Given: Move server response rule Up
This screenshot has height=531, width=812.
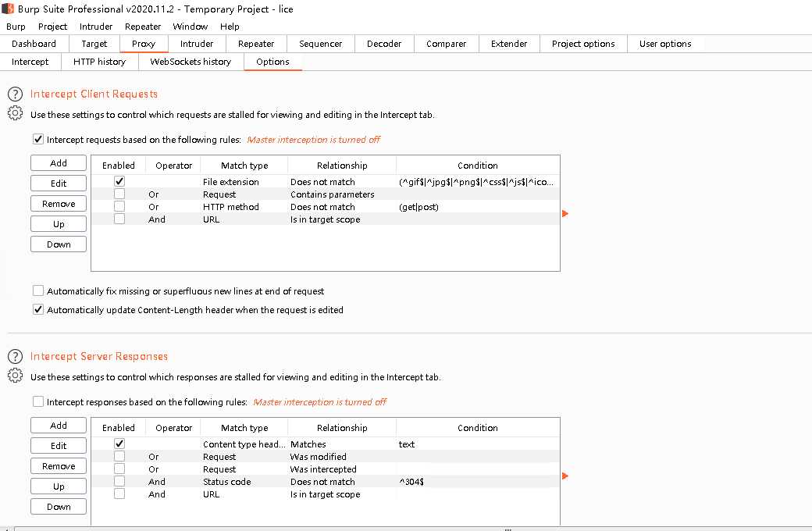Looking at the screenshot, I should click(59, 486).
